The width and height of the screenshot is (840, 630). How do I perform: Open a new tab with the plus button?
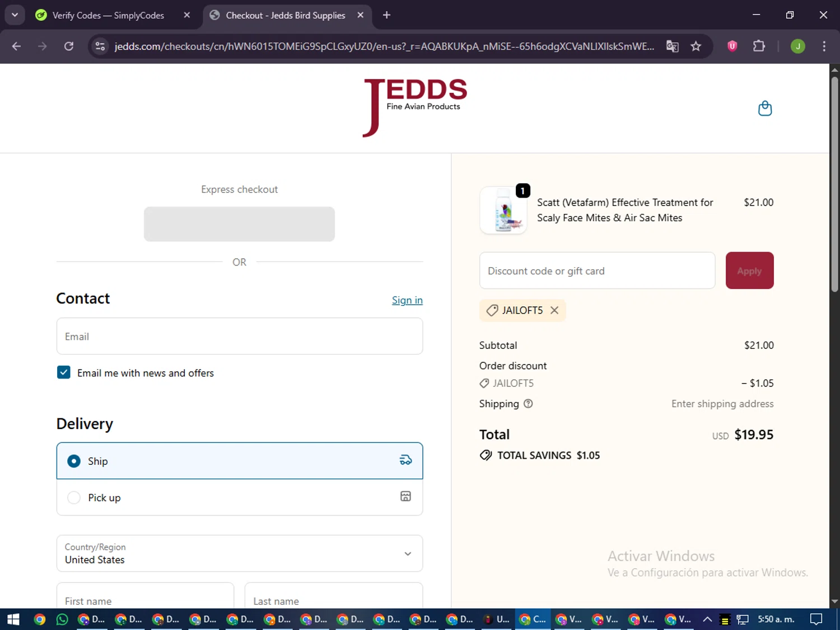point(386,15)
